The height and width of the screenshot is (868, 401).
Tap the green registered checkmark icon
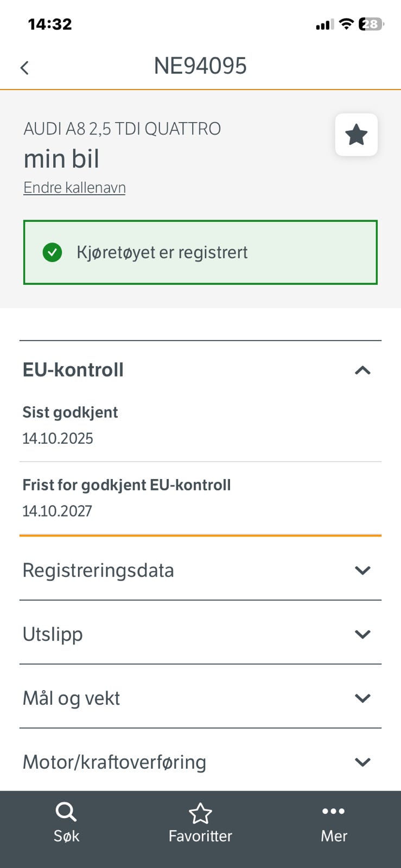52,252
